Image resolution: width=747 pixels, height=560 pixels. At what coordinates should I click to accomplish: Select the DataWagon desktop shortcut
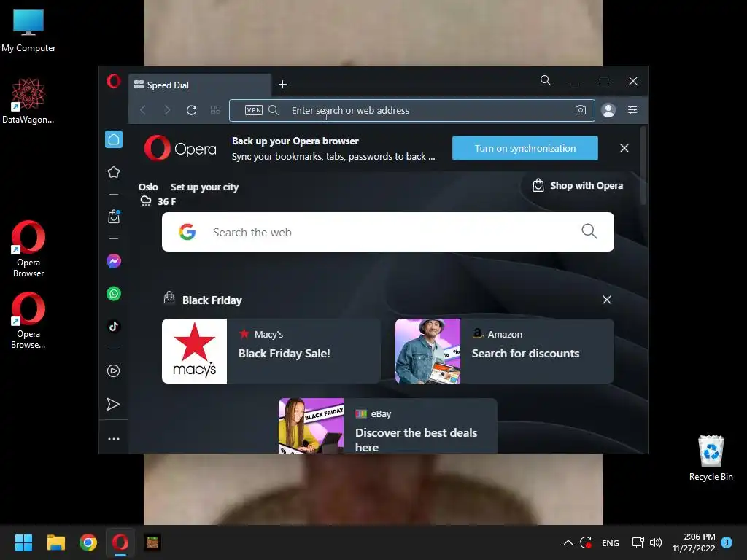[x=28, y=101]
